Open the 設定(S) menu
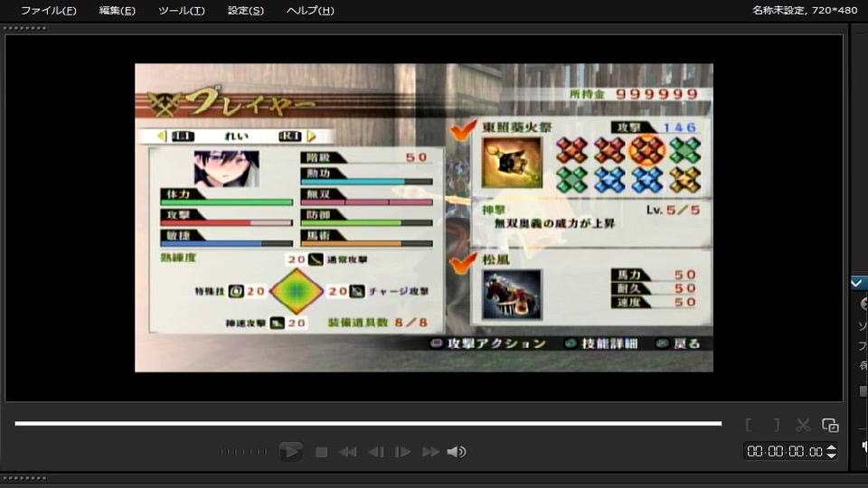 [246, 11]
